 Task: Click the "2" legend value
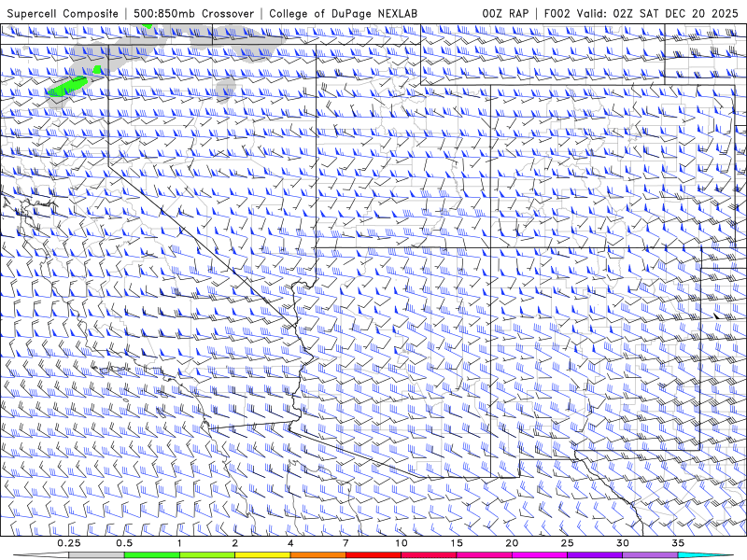pyautogui.click(x=235, y=543)
